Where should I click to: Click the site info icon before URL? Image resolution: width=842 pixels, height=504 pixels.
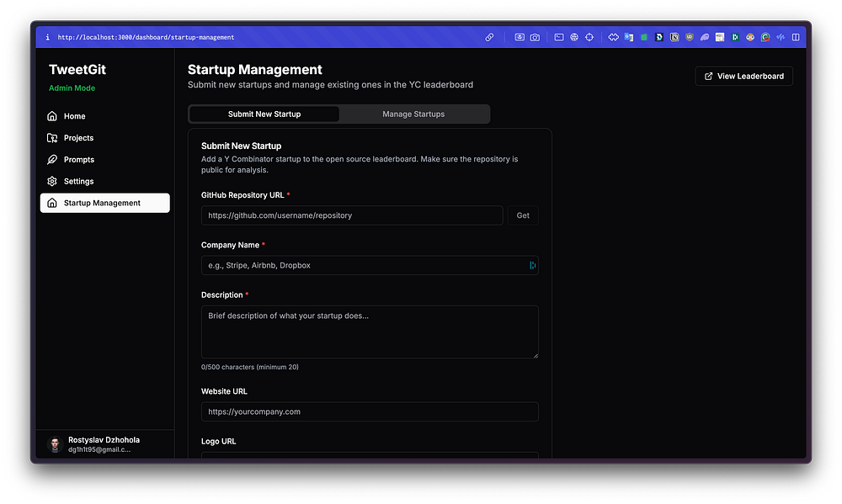(x=47, y=37)
